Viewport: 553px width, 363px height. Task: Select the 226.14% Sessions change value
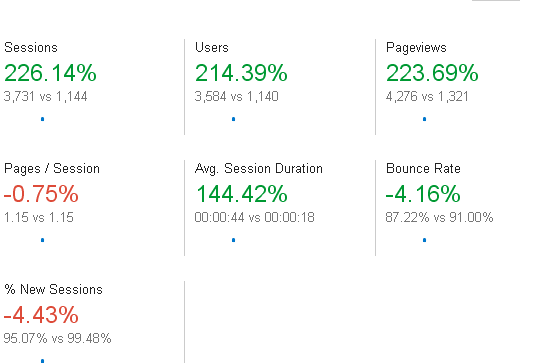coord(50,73)
